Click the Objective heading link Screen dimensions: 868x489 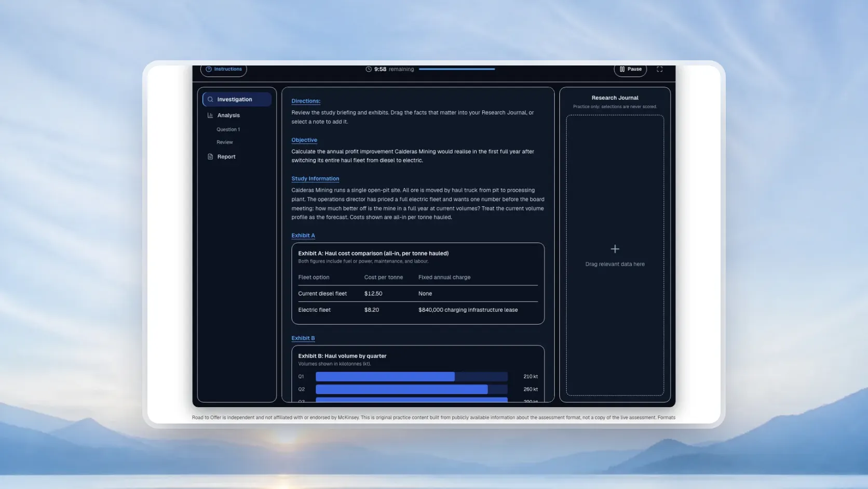click(304, 140)
